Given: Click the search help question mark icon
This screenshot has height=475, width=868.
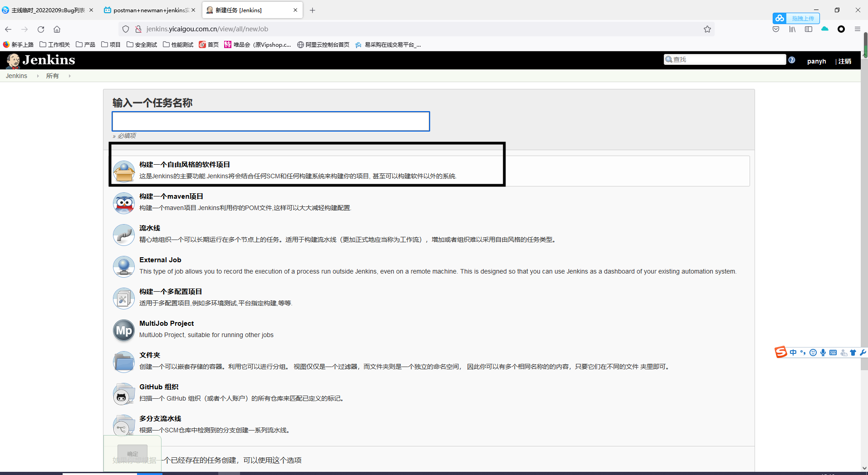Looking at the screenshot, I should coord(792,60).
